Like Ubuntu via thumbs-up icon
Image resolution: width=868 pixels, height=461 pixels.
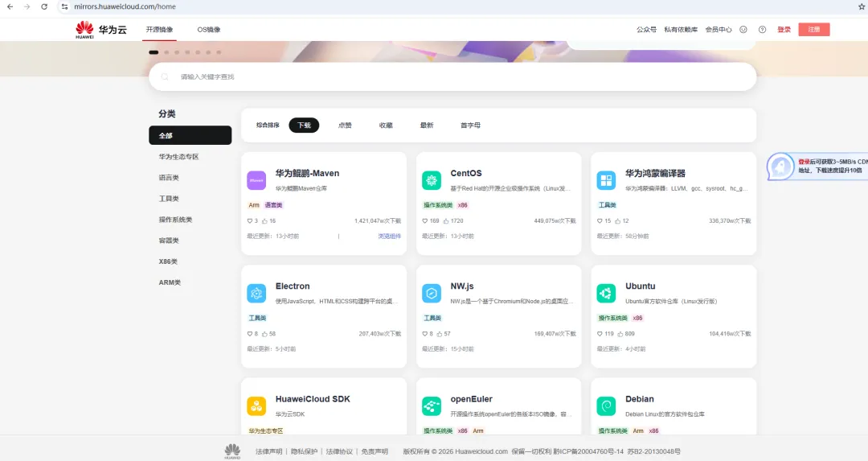pyautogui.click(x=620, y=334)
